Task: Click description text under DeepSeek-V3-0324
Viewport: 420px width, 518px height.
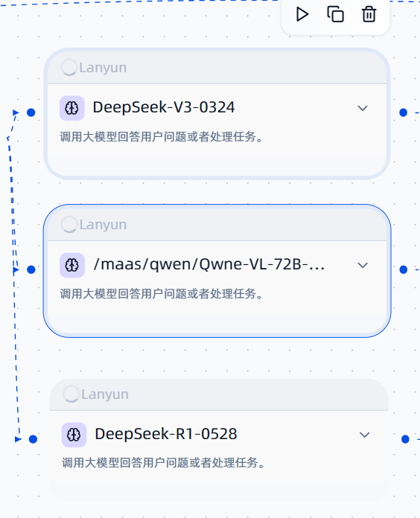Action: (x=162, y=136)
